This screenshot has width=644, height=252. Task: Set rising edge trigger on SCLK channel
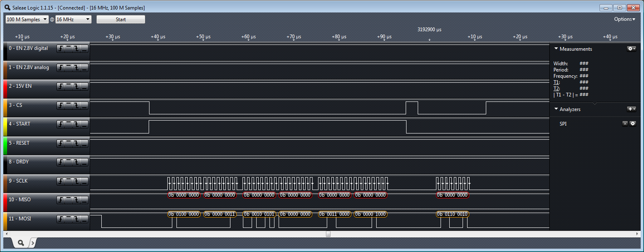point(61,181)
